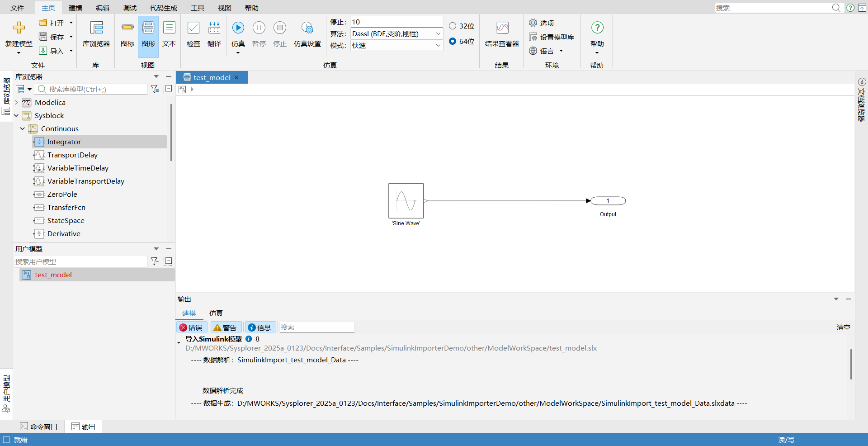The height and width of the screenshot is (446, 868).
Task: Toggle the 信息 info messages filter
Action: pos(260,327)
